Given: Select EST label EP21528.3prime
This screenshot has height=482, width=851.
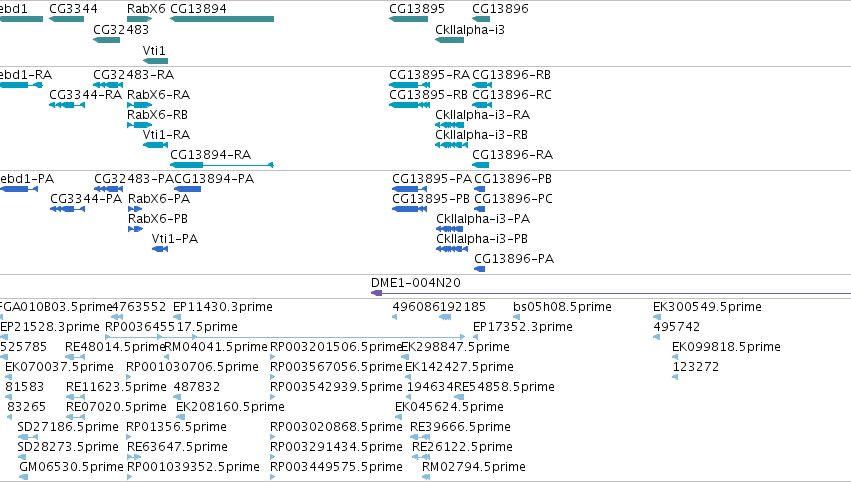Looking at the screenshot, I should 50,327.
